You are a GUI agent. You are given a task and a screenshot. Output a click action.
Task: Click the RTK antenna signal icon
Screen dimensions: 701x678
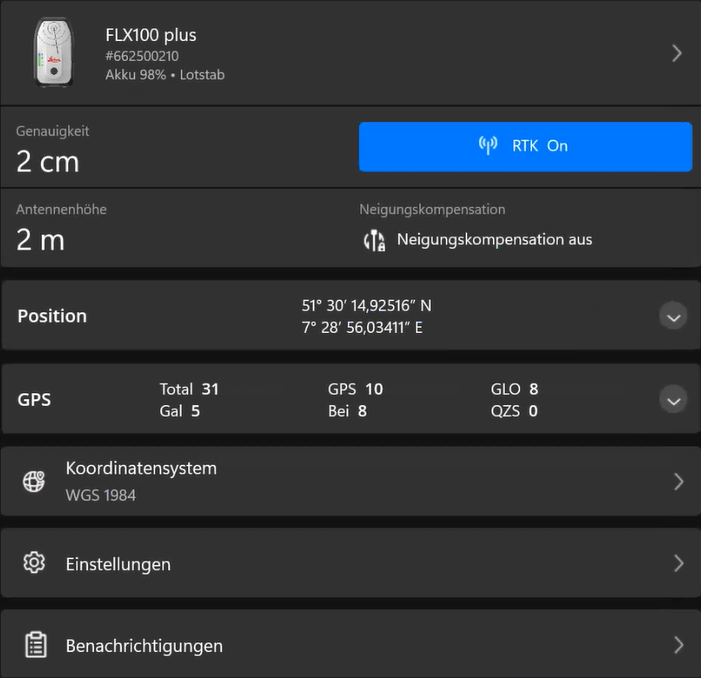click(488, 146)
